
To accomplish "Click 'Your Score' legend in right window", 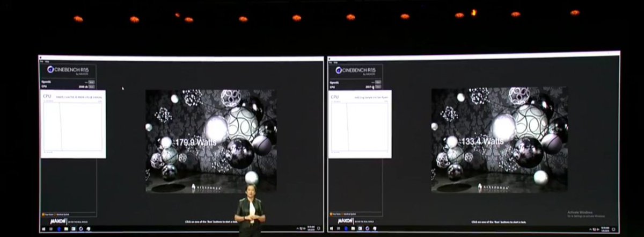I will tap(336, 214).
